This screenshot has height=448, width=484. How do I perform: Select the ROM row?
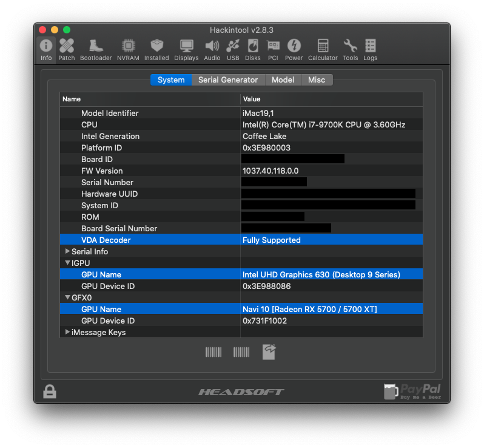(241, 217)
